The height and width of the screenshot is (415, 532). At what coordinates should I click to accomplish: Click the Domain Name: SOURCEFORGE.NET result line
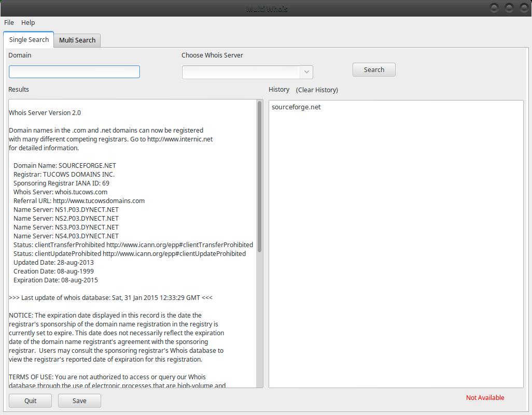point(64,166)
